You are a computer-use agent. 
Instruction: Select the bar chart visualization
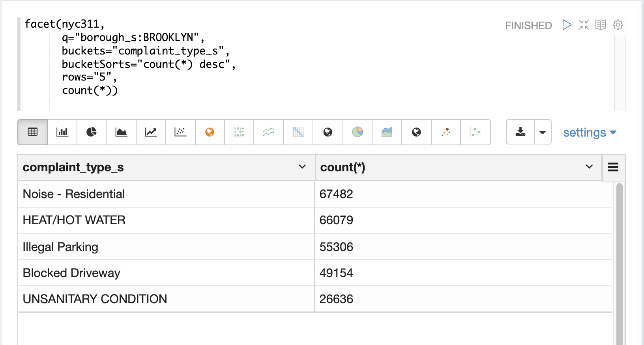tap(62, 132)
